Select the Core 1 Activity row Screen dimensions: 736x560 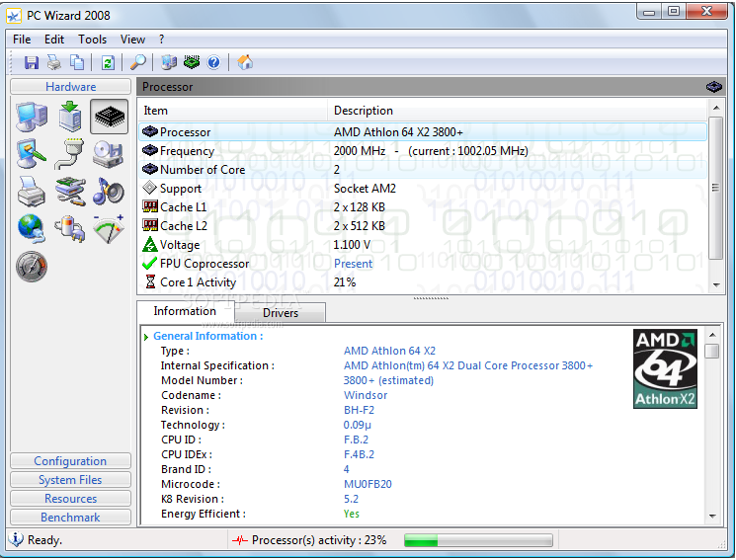[423, 282]
